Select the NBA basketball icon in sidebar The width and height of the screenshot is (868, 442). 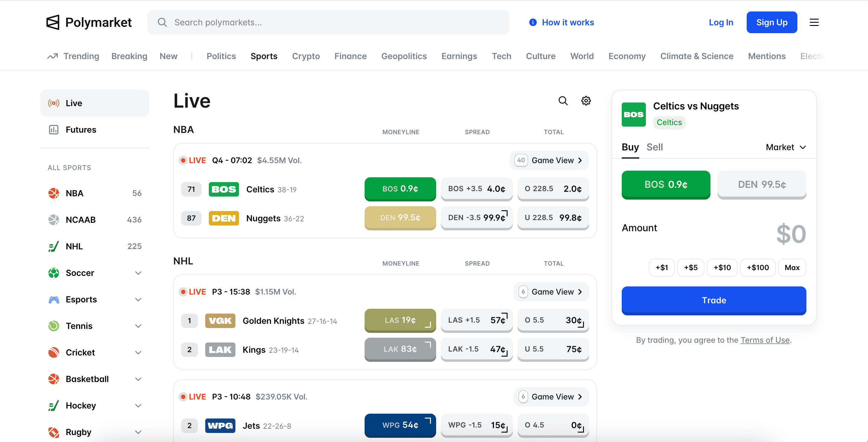tap(54, 193)
